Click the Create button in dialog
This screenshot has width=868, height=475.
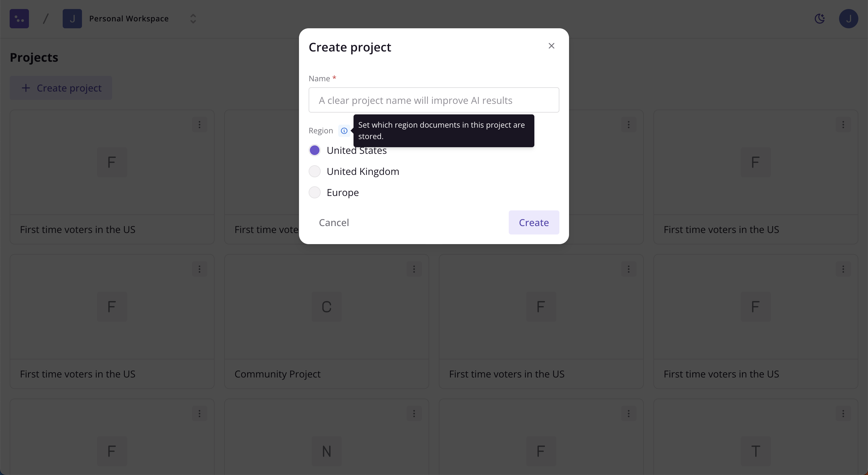point(534,222)
